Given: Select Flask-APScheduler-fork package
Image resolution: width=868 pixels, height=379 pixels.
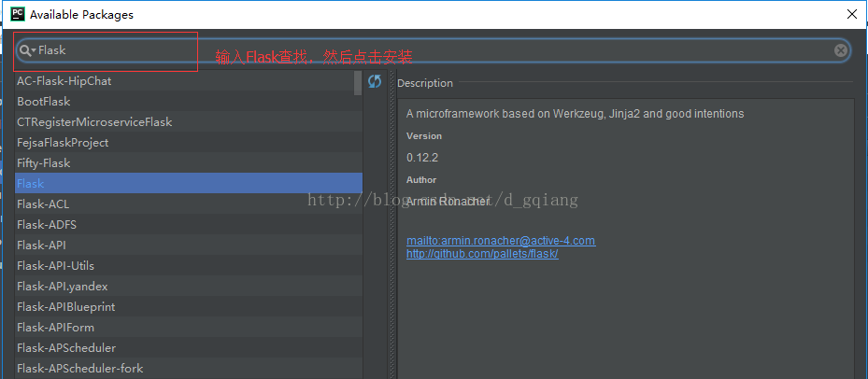Looking at the screenshot, I should [x=188, y=368].
